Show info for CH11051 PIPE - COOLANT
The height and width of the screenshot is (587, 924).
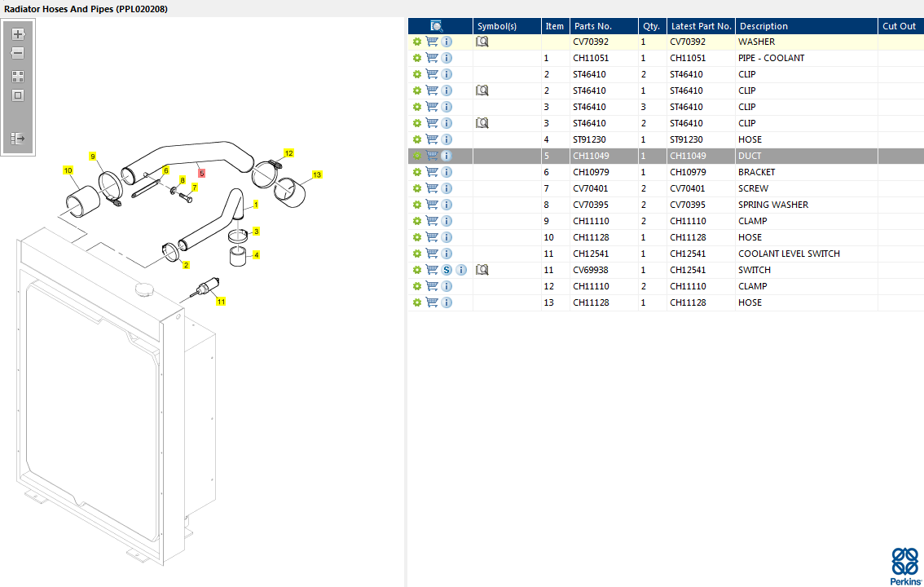point(447,58)
